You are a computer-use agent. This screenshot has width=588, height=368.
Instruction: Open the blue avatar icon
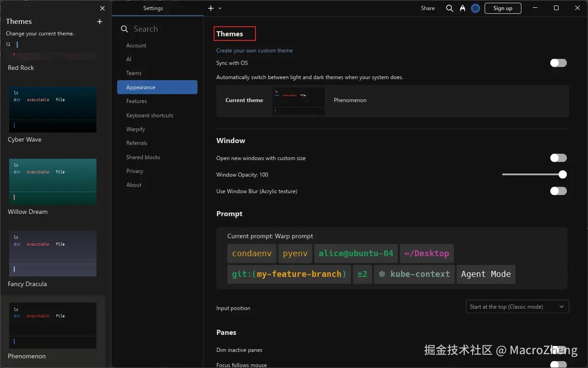[x=475, y=8]
